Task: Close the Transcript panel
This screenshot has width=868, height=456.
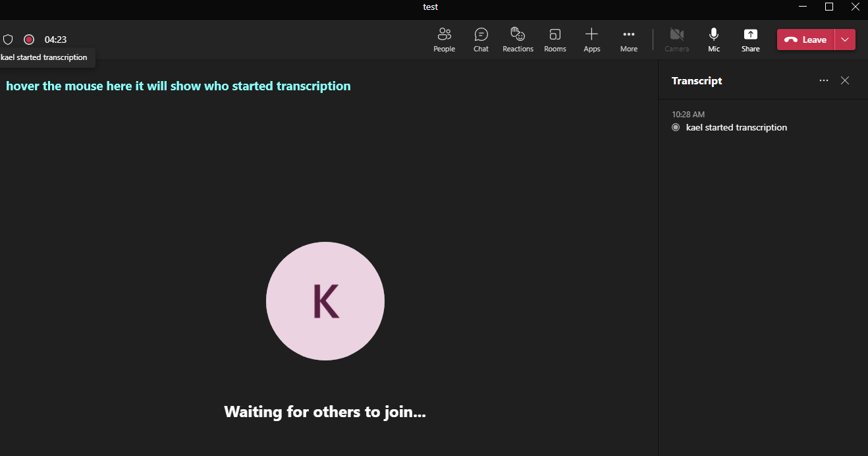Action: (845, 80)
